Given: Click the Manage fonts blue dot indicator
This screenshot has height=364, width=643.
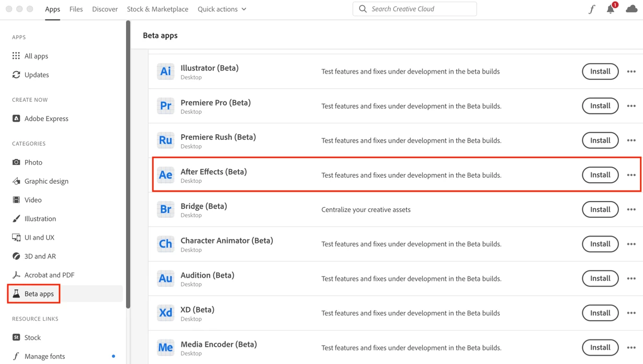Looking at the screenshot, I should 113,357.
